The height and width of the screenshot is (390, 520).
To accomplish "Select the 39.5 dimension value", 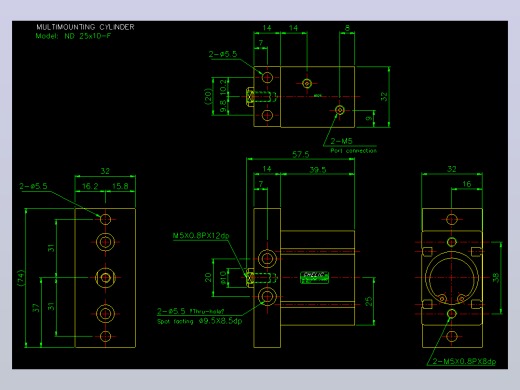I will click(x=318, y=170).
